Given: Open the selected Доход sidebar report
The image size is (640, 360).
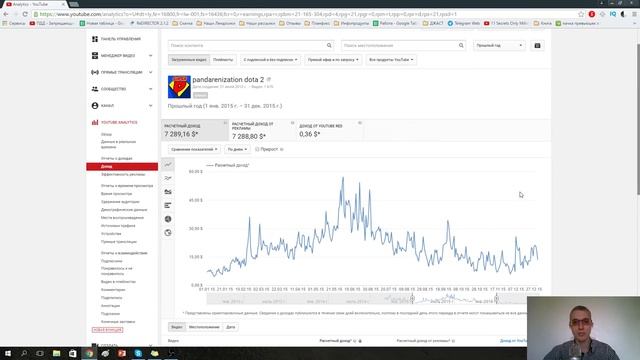Looking at the screenshot, I should [122, 167].
